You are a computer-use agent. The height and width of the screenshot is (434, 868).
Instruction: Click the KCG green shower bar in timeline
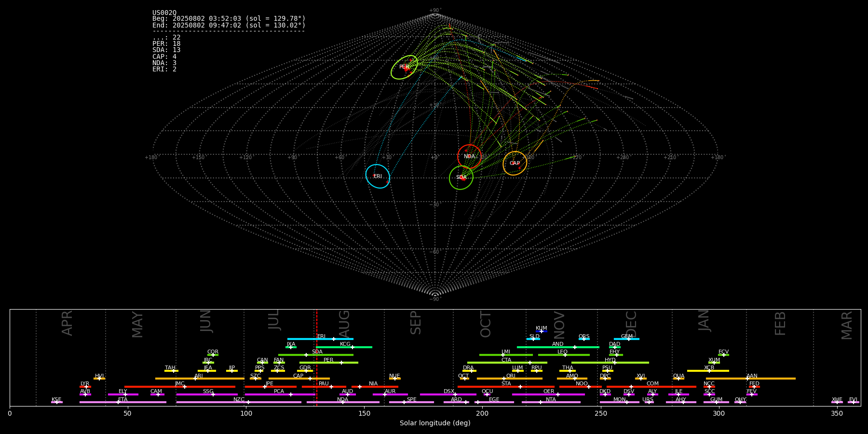(x=344, y=347)
